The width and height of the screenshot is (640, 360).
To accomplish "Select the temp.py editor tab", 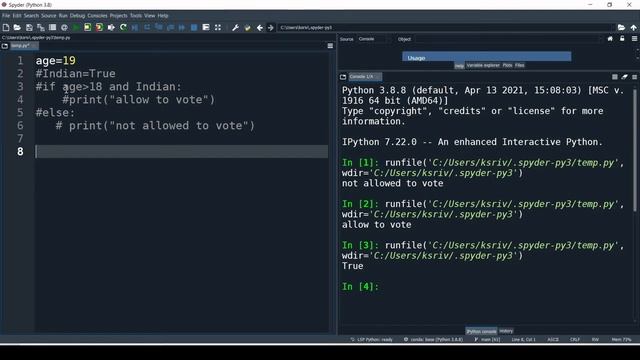I will (24, 46).
